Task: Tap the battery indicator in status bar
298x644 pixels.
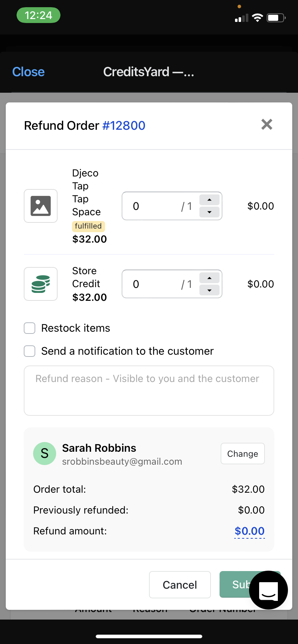Action: tap(276, 18)
